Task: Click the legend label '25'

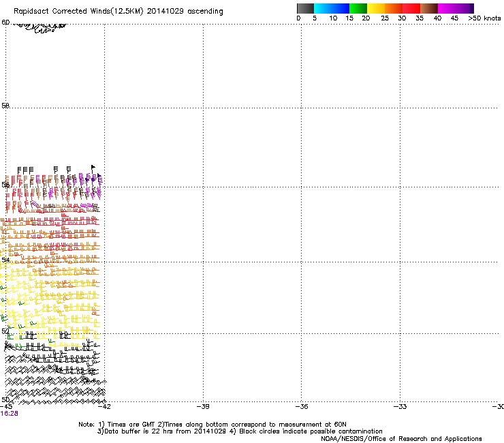Action: tap(385, 18)
